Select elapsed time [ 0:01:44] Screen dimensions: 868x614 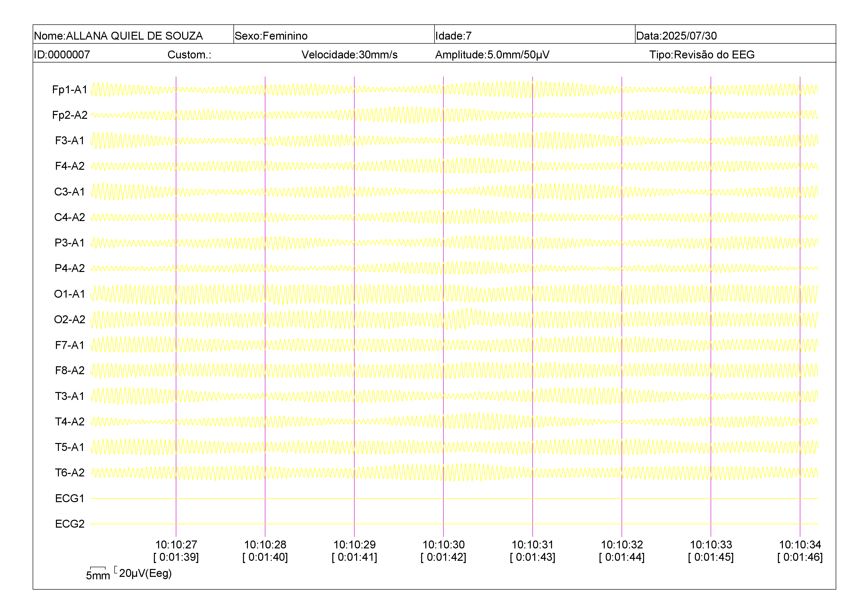click(622, 557)
